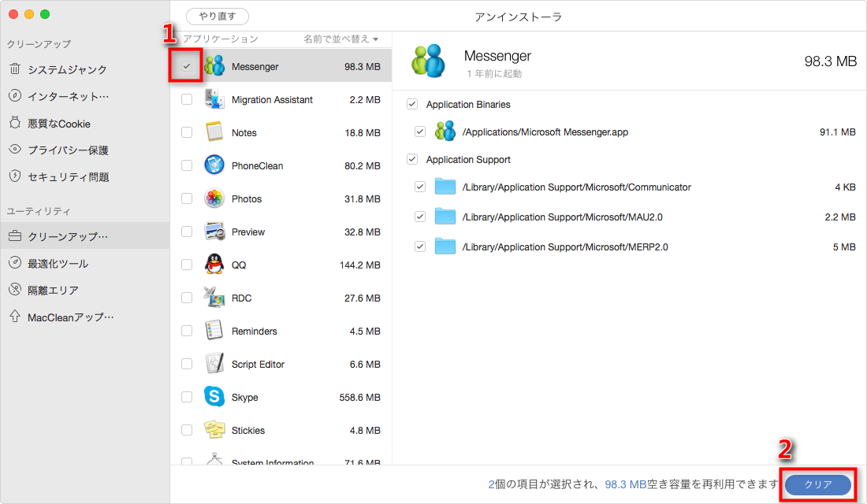
Task: Click the /Applications/Microsoft Messenger.app path text
Action: point(545,132)
